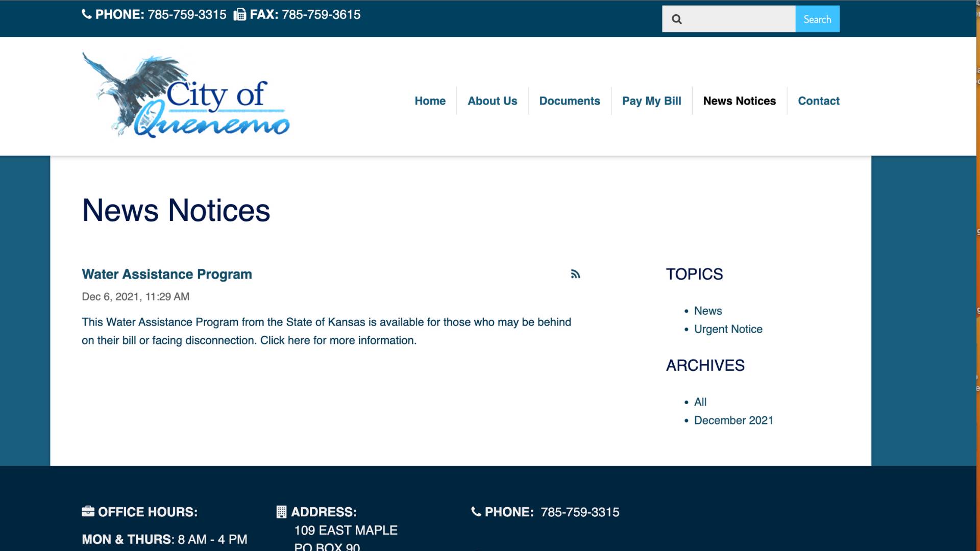Show December 2021 archive

733,420
